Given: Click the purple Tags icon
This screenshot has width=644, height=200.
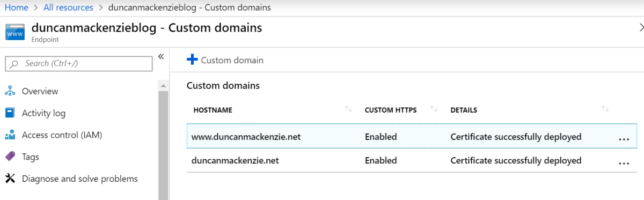Looking at the screenshot, I should [x=10, y=157].
